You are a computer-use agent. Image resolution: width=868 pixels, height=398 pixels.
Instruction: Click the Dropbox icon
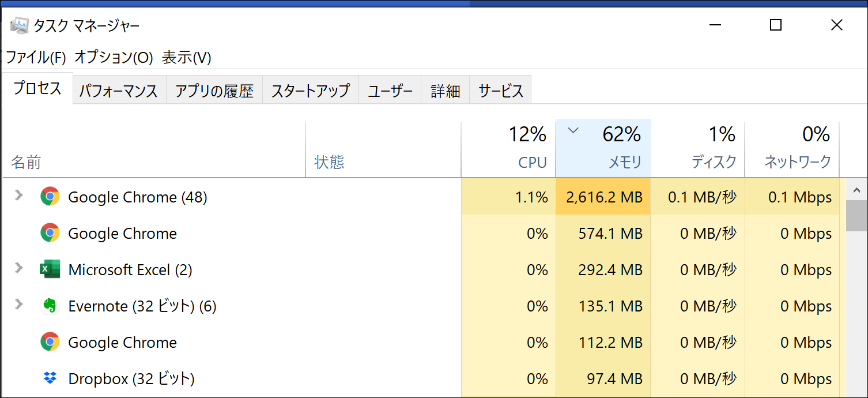[50, 378]
